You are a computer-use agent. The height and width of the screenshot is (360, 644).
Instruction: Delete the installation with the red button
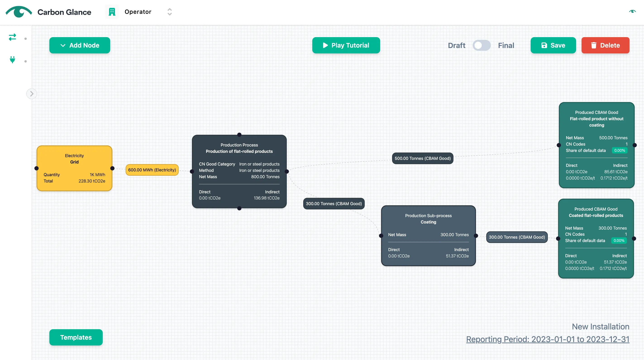(605, 45)
